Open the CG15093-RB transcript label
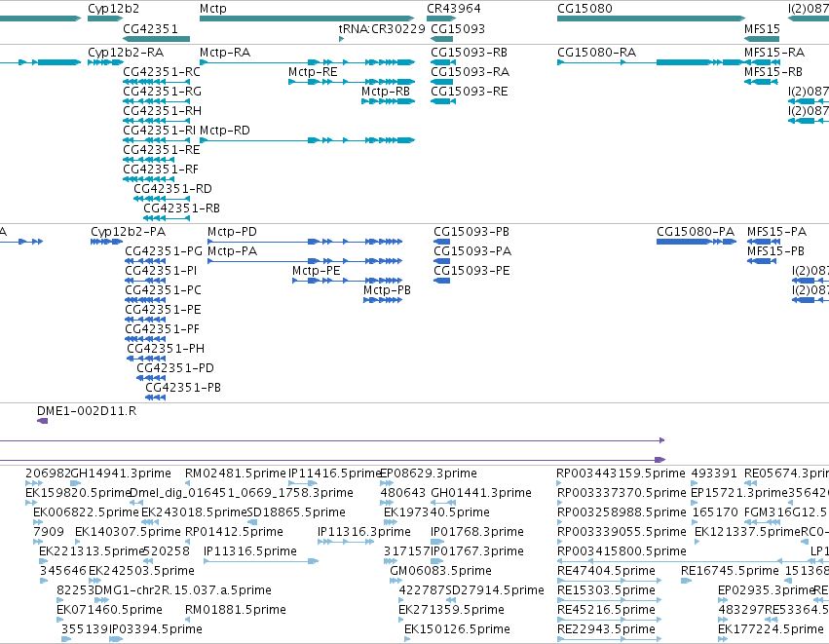The width and height of the screenshot is (829, 644). [469, 53]
